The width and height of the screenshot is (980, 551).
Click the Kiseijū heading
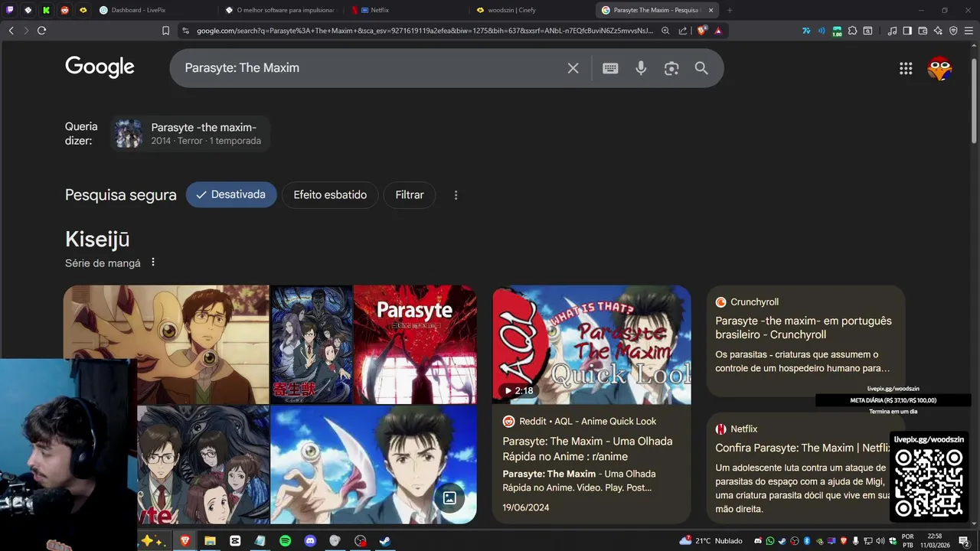97,240
